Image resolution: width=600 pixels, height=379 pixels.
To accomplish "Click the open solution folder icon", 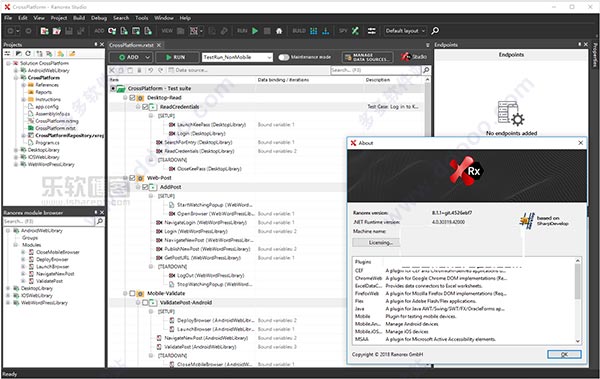I will pos(57,31).
